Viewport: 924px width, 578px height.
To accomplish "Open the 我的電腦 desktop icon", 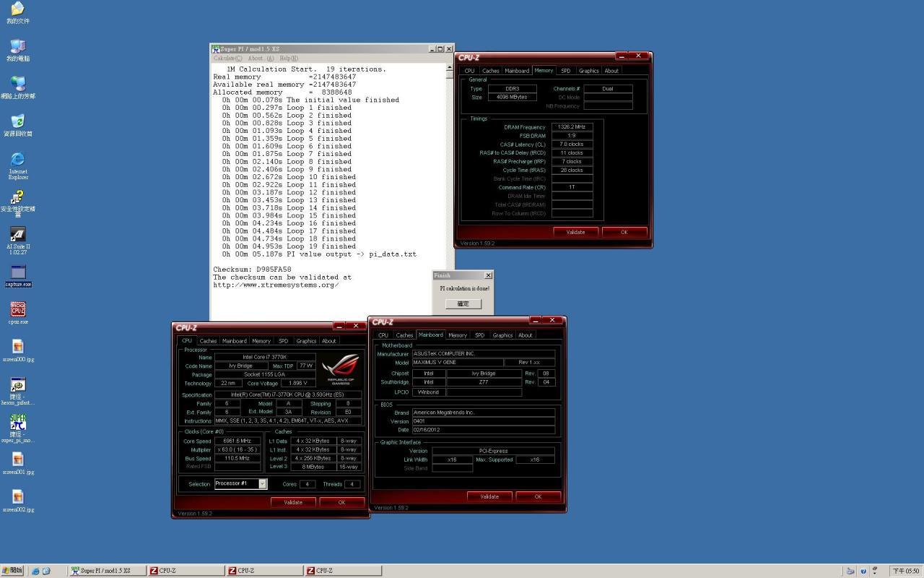I will click(17, 51).
